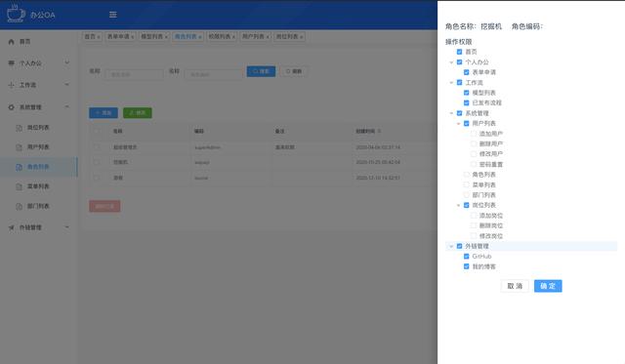
Task: Uncheck the 模型列表 permission checkbox
Action: click(467, 93)
